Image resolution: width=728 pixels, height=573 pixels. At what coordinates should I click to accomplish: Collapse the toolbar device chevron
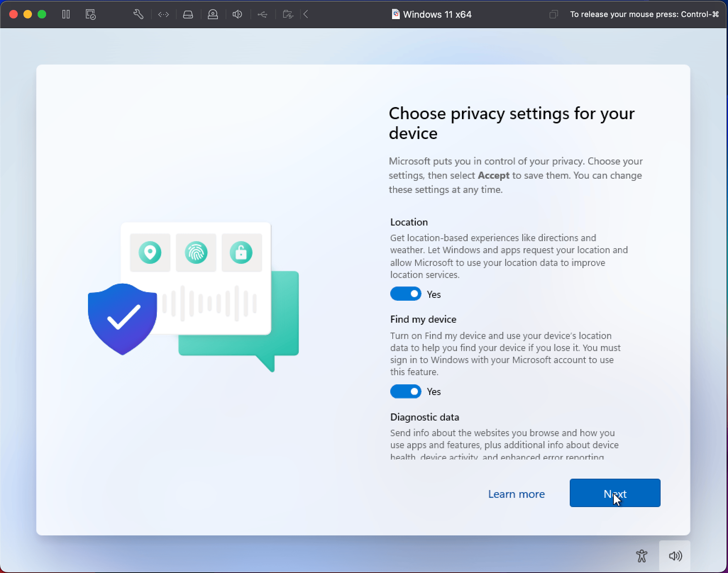(x=306, y=14)
